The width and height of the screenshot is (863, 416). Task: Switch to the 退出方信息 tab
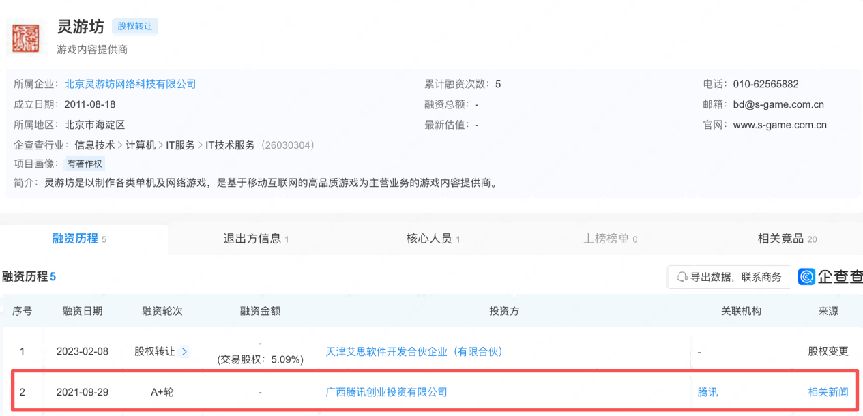[256, 239]
